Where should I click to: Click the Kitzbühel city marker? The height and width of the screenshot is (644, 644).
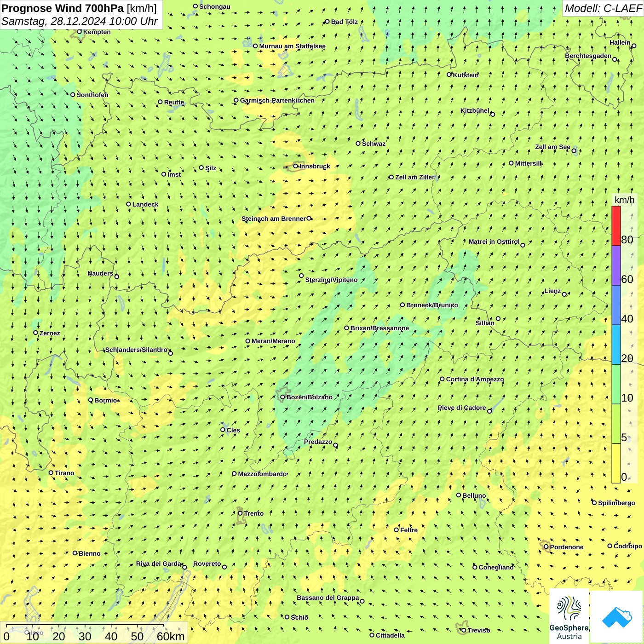click(493, 114)
